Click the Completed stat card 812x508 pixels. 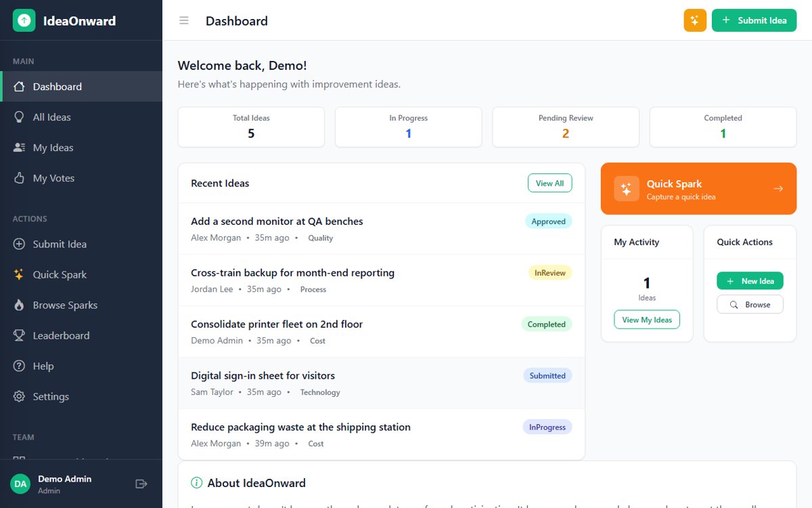pyautogui.click(x=723, y=127)
